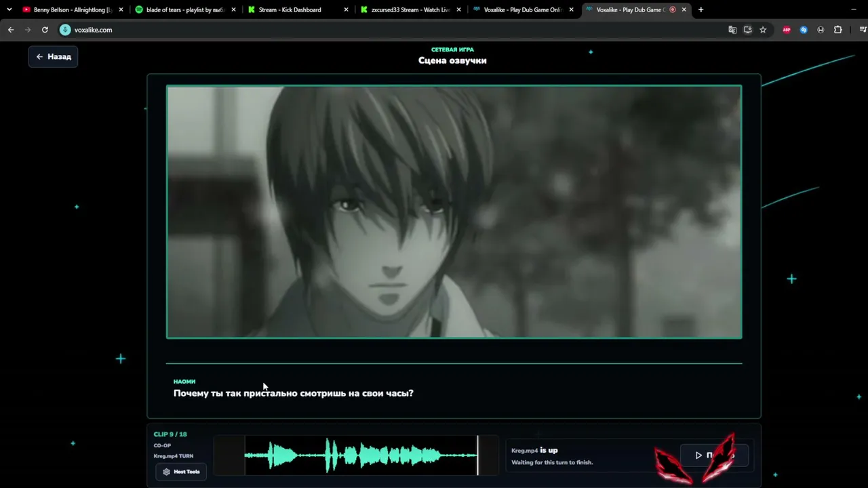Open site info icon beside voxalike.com
Image resolution: width=868 pixels, height=488 pixels.
coord(65,30)
